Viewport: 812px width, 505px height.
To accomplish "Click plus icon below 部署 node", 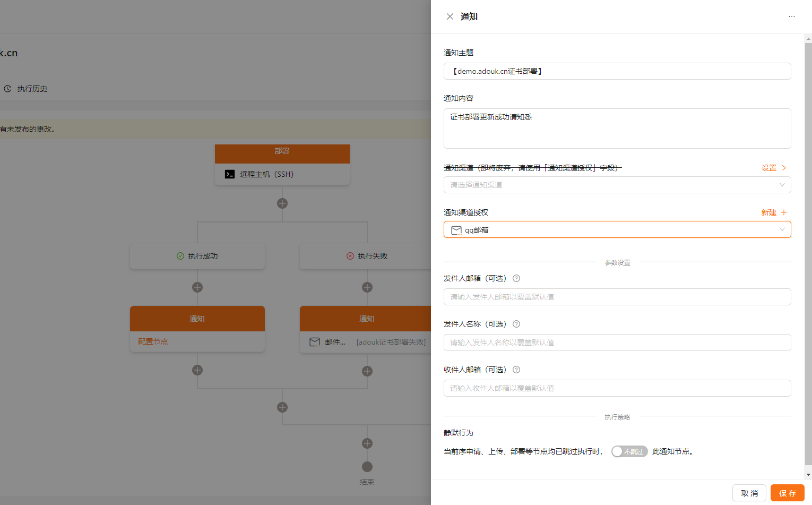I will [x=282, y=203].
